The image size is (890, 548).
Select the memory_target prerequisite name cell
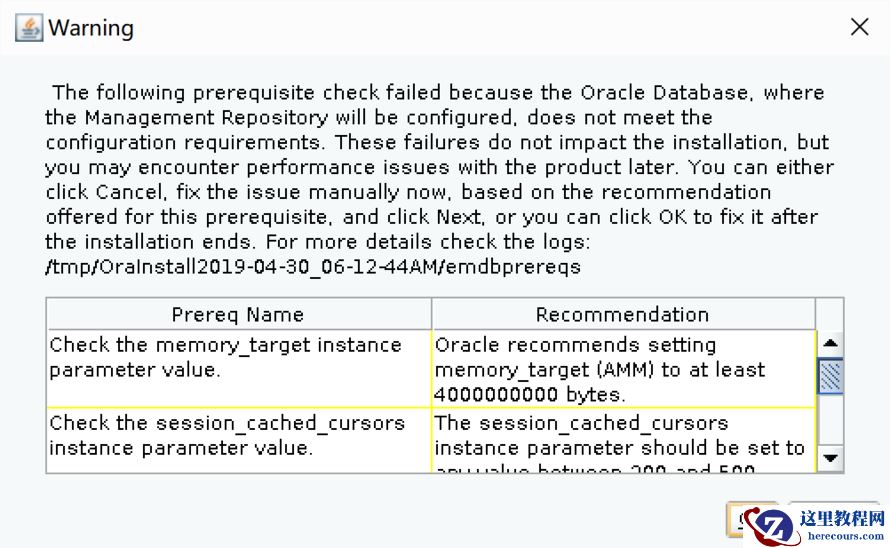tap(238, 357)
